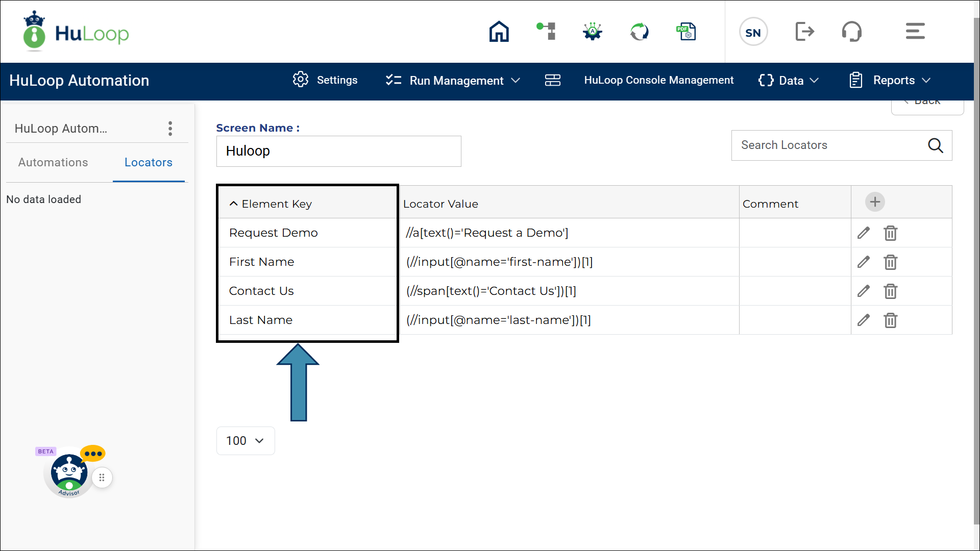
Task: Open the workflow diagram icon
Action: click(x=546, y=32)
